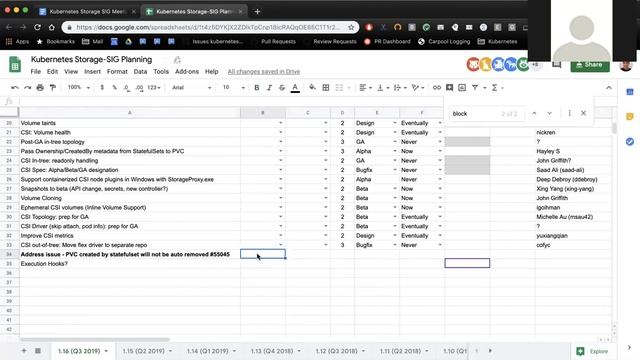The width and height of the screenshot is (640, 360).
Task: Open the font size dropdown
Action: click(233, 87)
